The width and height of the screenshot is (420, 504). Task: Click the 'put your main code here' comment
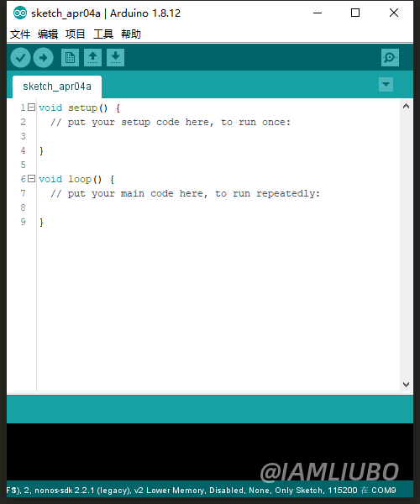(x=185, y=193)
